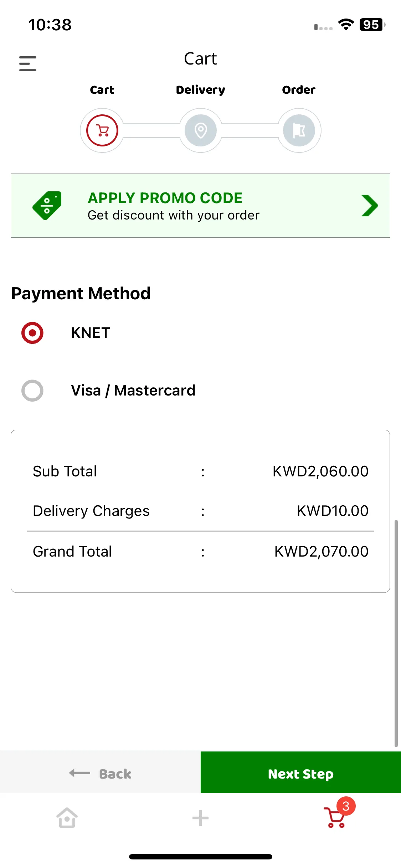Open the hamburger menu icon

[x=28, y=64]
